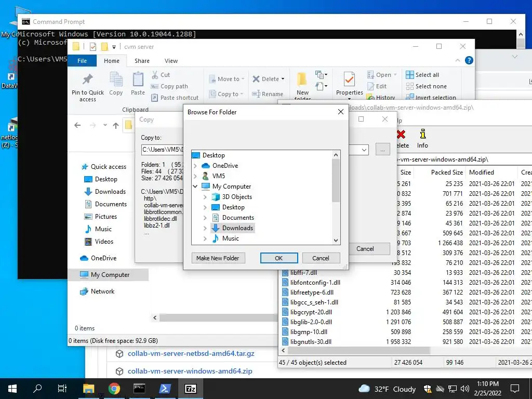Open the Copy to path dropdown arrow
The image size is (532, 399).
(364, 150)
